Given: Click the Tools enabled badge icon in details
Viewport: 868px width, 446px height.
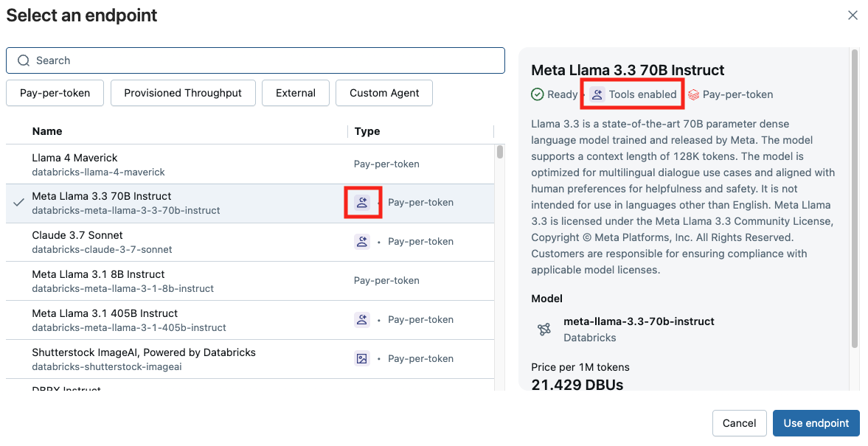Looking at the screenshot, I should tap(597, 94).
